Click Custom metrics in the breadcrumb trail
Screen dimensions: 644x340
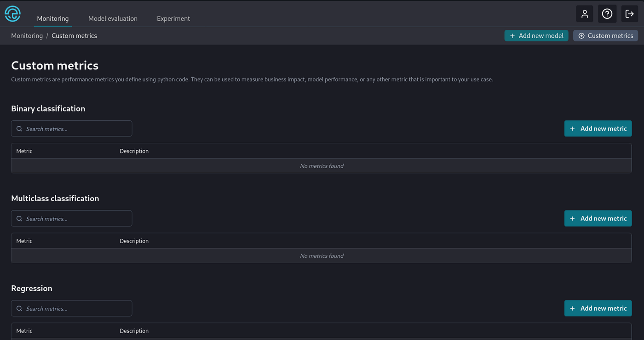coord(74,35)
